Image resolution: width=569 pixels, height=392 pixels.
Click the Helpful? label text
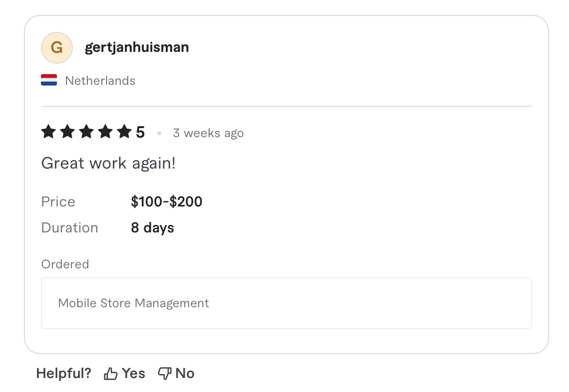tap(63, 373)
